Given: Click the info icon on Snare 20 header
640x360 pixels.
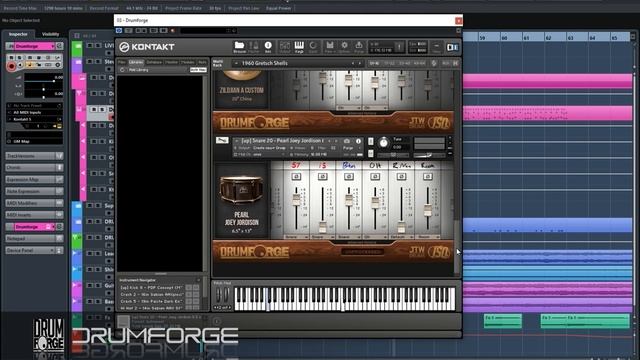Looking at the screenshot, I should click(x=358, y=141).
